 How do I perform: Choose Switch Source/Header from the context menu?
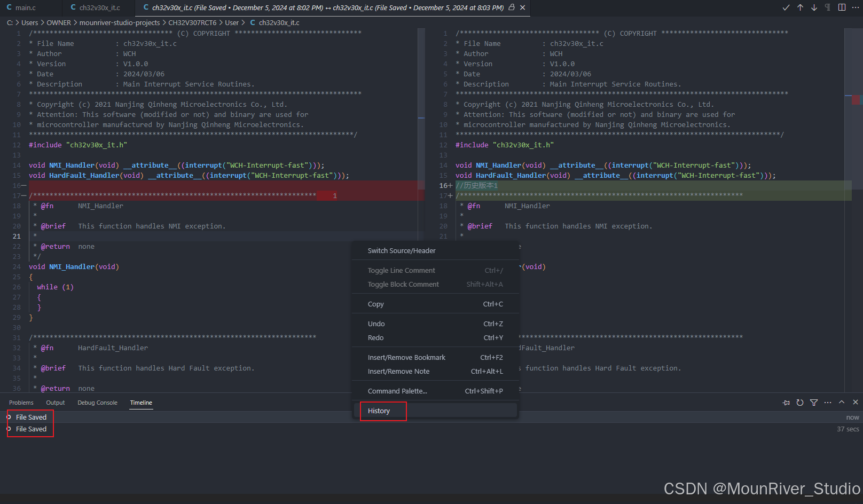pyautogui.click(x=435, y=250)
